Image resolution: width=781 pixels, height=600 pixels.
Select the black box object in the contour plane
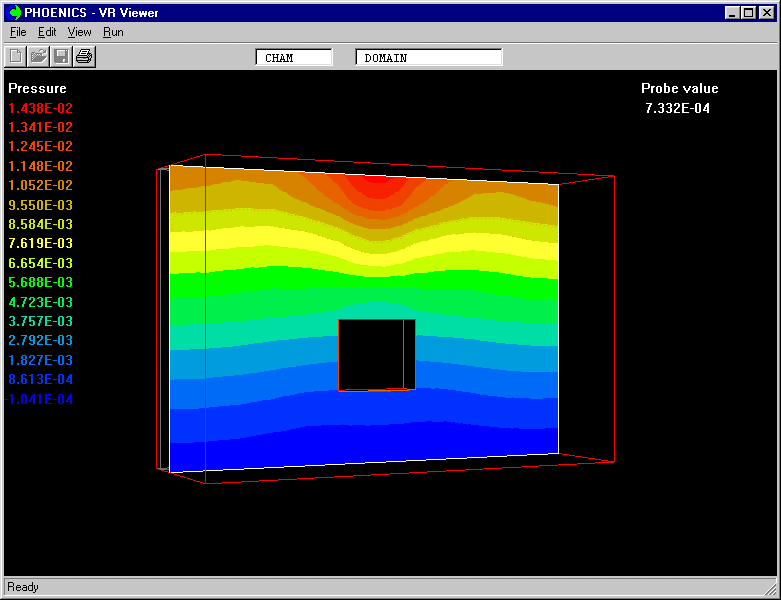[x=376, y=354]
